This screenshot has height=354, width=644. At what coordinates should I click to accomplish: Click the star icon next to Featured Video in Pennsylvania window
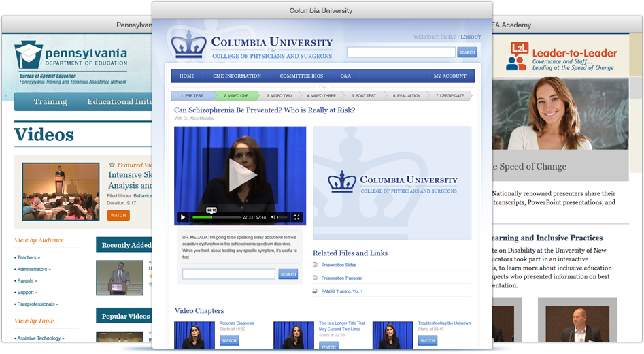click(x=112, y=165)
